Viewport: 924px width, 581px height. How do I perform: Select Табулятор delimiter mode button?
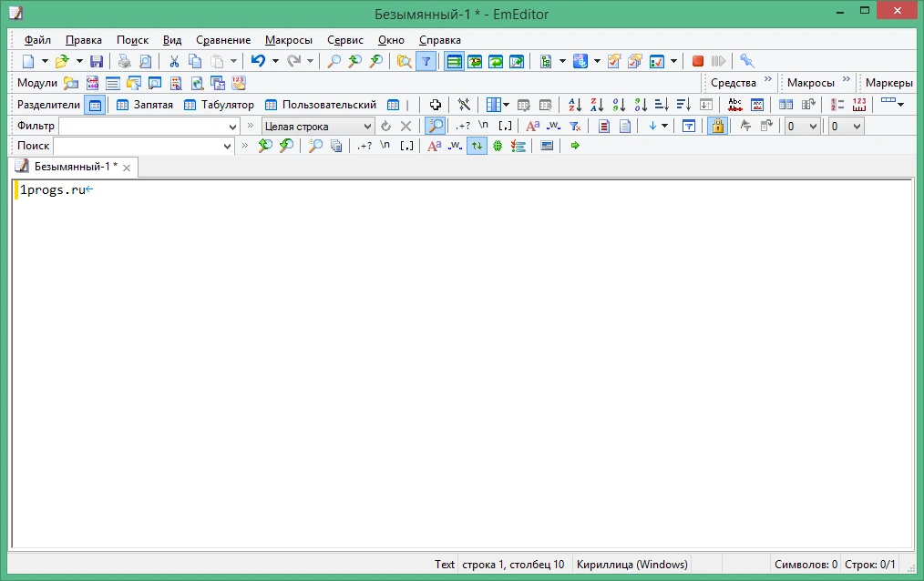pos(219,105)
